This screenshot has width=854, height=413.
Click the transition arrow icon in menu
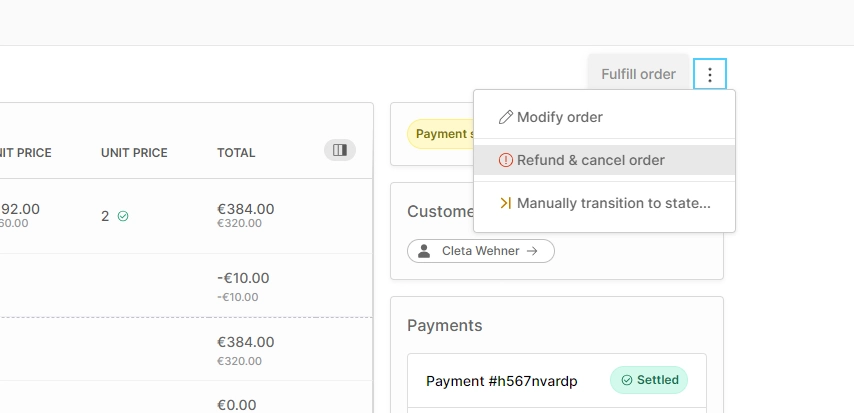pos(506,203)
